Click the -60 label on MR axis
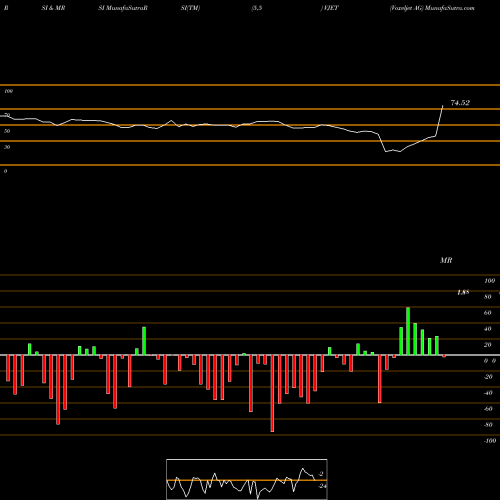500x500 pixels. pyautogui.click(x=488, y=409)
